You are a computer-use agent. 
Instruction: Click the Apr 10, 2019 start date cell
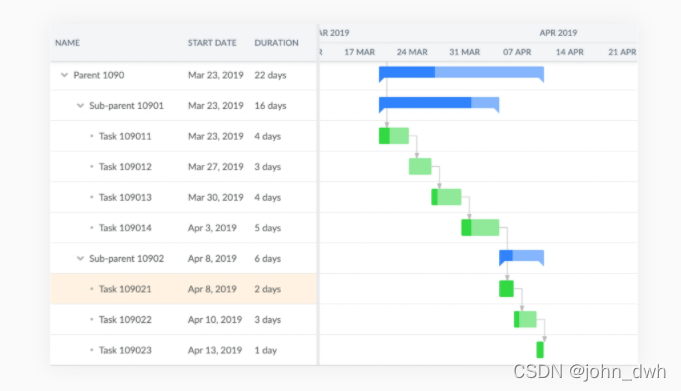215,320
